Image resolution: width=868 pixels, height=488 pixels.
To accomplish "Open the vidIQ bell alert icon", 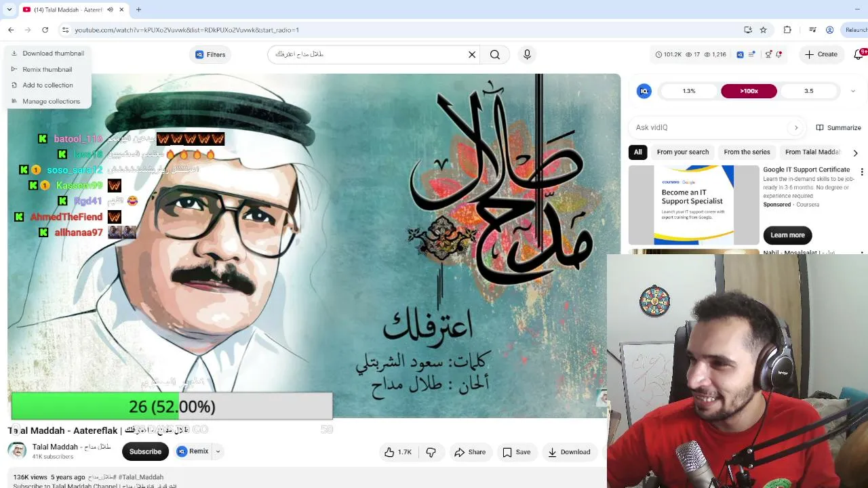I will coord(779,54).
